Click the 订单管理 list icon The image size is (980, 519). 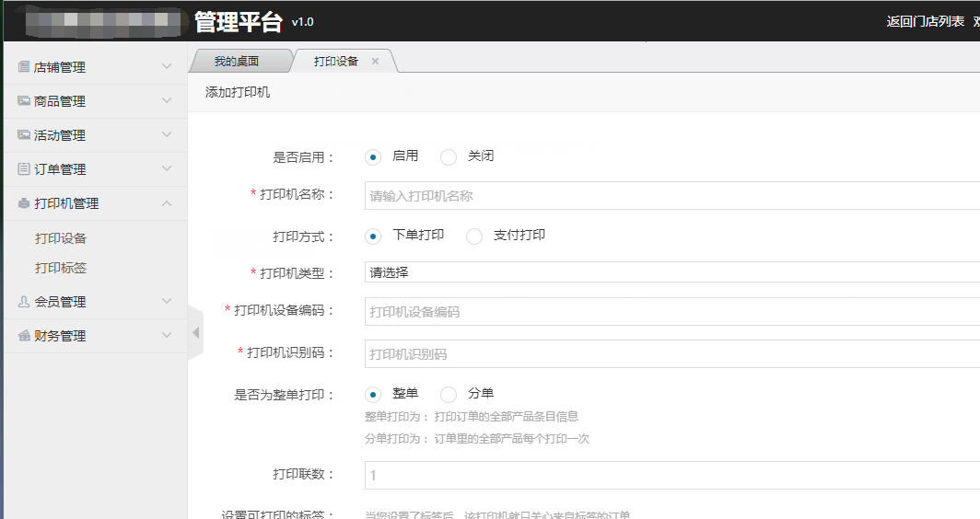pyautogui.click(x=24, y=168)
